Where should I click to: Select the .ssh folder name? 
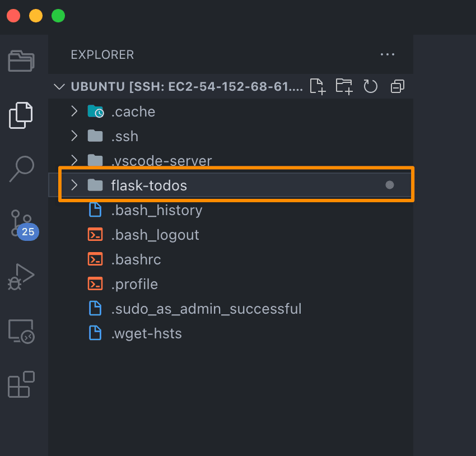124,136
